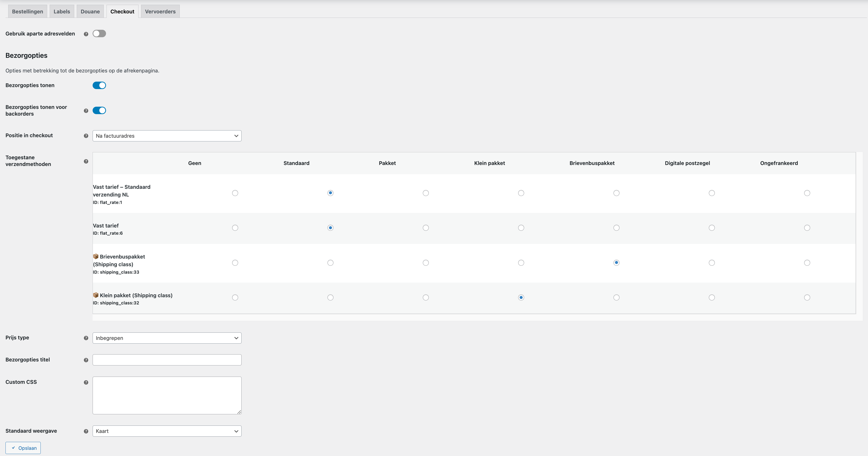Click inside the Bezorgopties titel field

point(167,360)
